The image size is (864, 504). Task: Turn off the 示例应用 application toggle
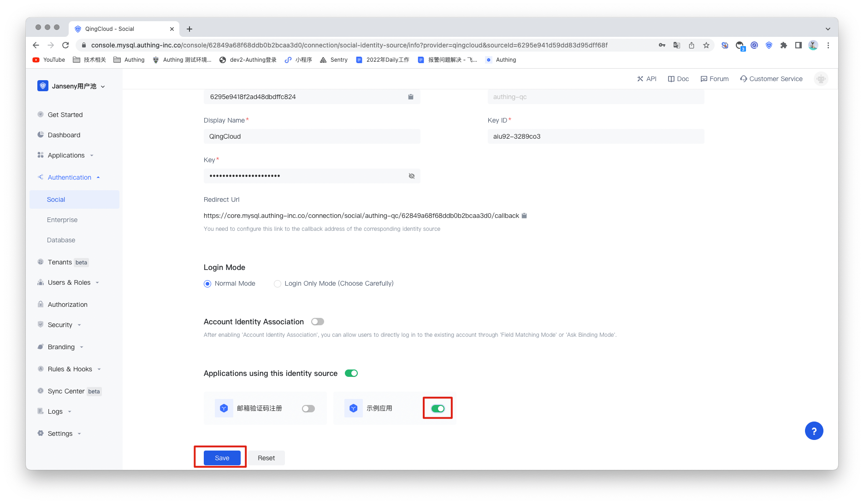[x=438, y=409]
